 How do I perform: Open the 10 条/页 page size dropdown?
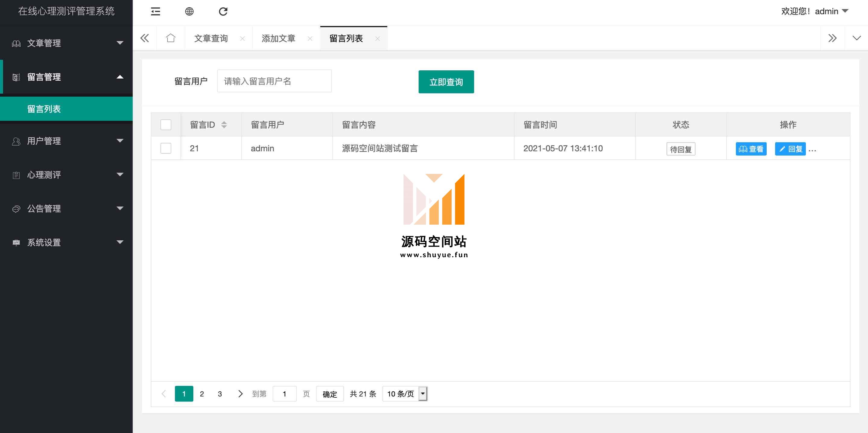[405, 393]
